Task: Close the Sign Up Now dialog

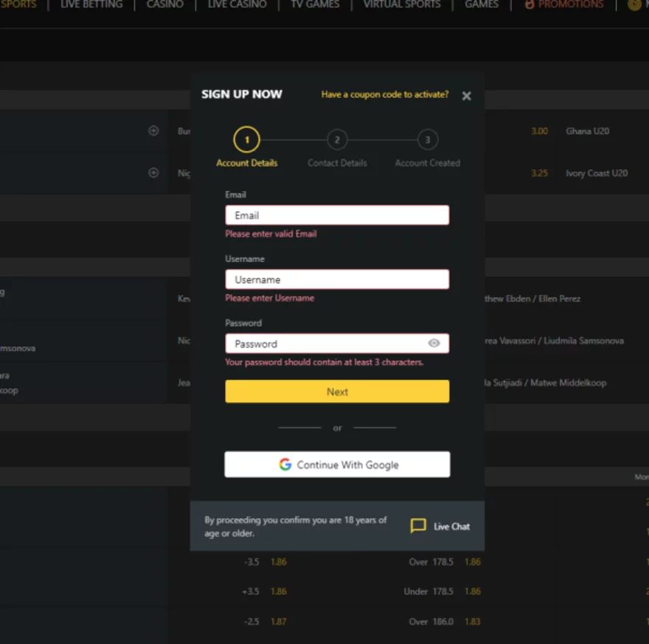Action: click(x=466, y=96)
